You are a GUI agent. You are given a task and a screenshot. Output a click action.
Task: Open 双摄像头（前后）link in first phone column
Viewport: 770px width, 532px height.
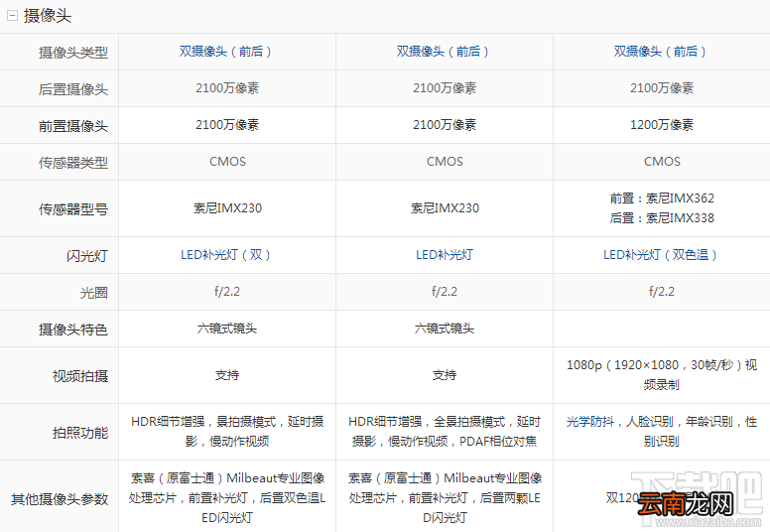[x=225, y=51]
